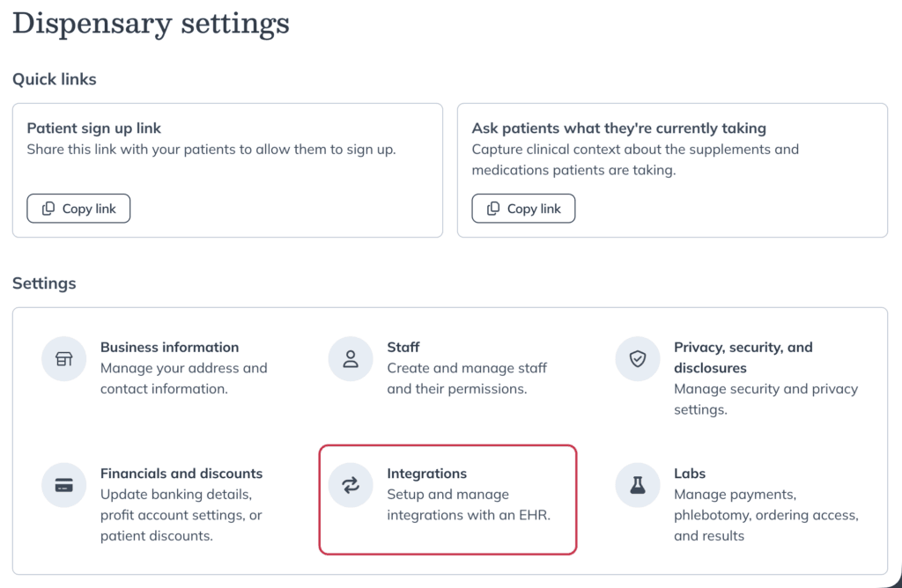Viewport: 902px width, 588px height.
Task: Select the Patient sign up link card
Action: tap(228, 170)
